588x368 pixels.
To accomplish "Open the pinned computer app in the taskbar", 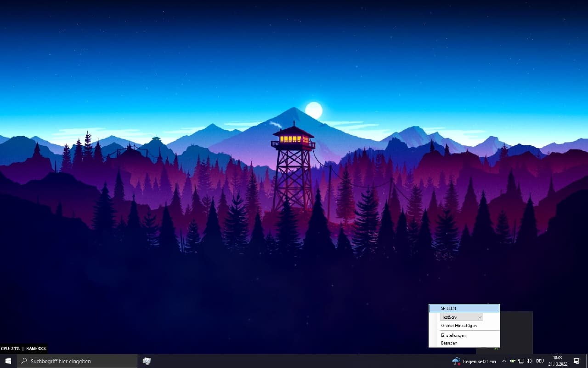I will pyautogui.click(x=147, y=361).
